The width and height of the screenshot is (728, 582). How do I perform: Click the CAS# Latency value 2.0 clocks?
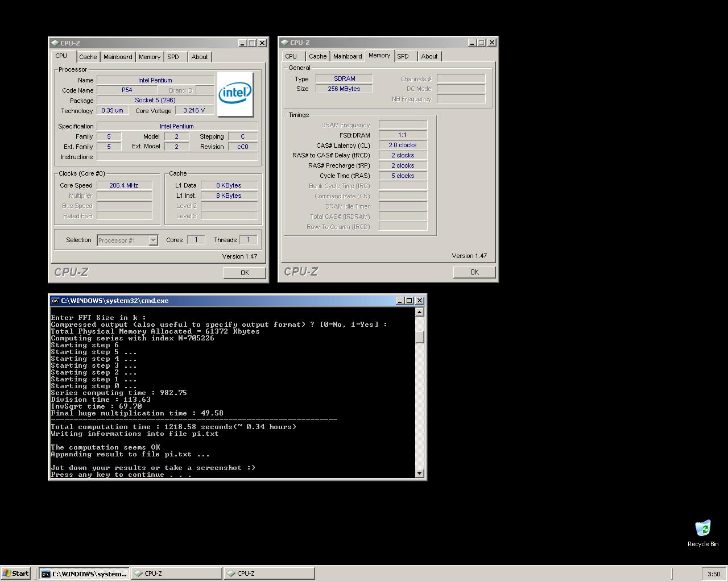pos(403,145)
